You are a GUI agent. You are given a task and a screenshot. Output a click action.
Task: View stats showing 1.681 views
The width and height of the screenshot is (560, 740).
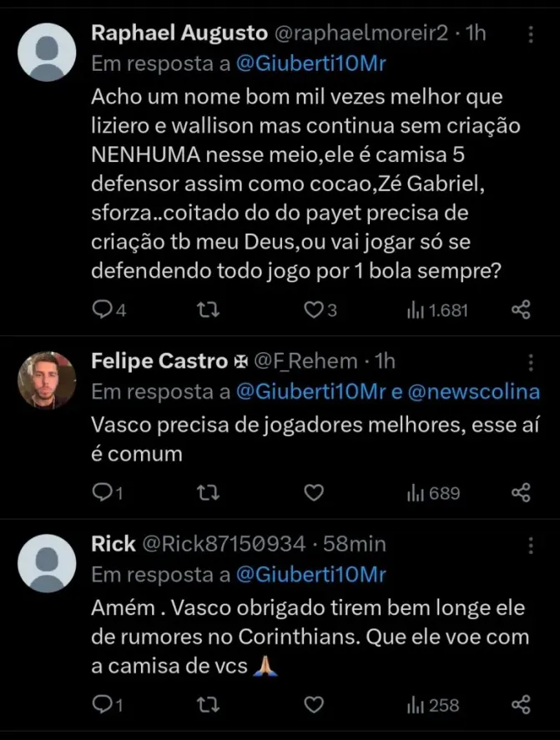pyautogui.click(x=437, y=310)
